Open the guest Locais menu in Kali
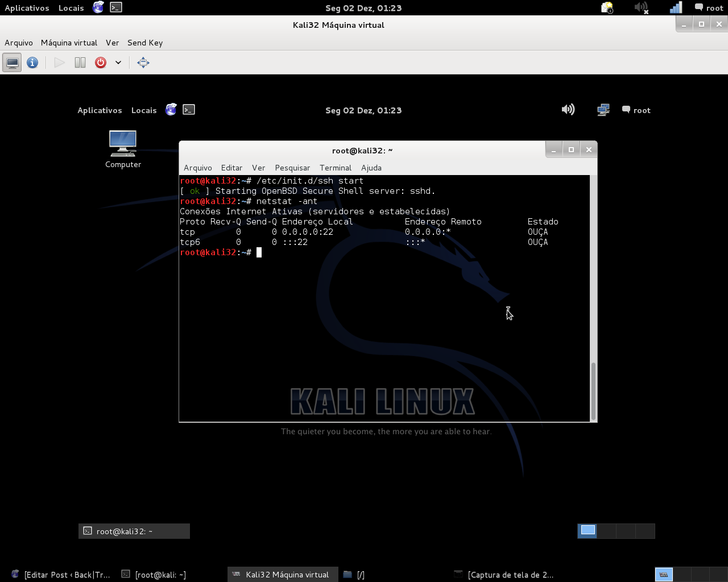This screenshot has height=582, width=728. point(144,110)
